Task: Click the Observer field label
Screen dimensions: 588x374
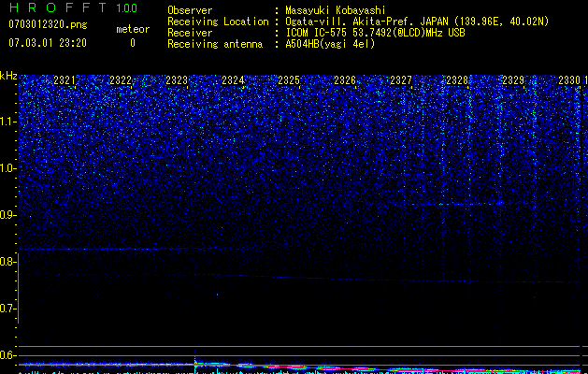Action: (x=190, y=10)
